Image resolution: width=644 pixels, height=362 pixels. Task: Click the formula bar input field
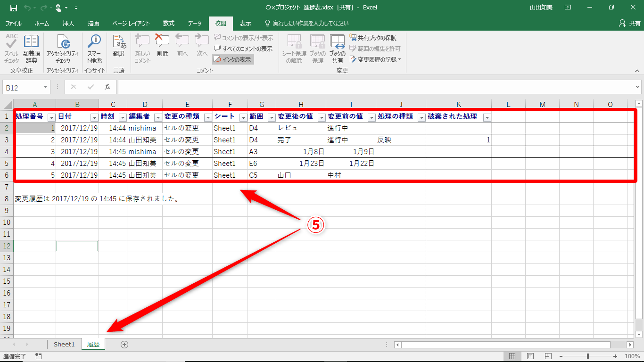[376, 87]
